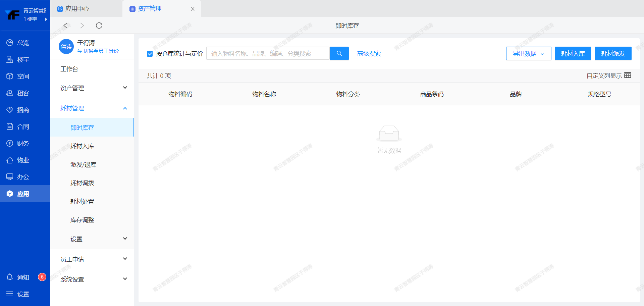This screenshot has width=644, height=306.
Task: Click the refresh page icon
Action: (x=99, y=25)
